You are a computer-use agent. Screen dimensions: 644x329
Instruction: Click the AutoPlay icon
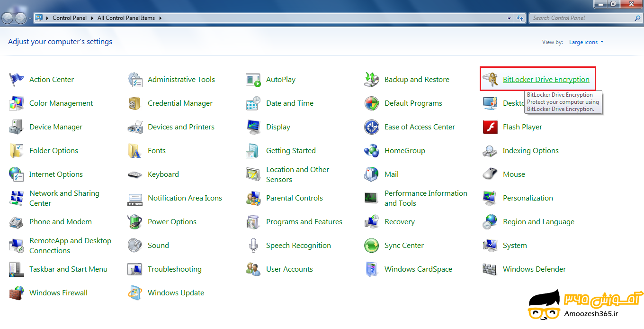253,80
